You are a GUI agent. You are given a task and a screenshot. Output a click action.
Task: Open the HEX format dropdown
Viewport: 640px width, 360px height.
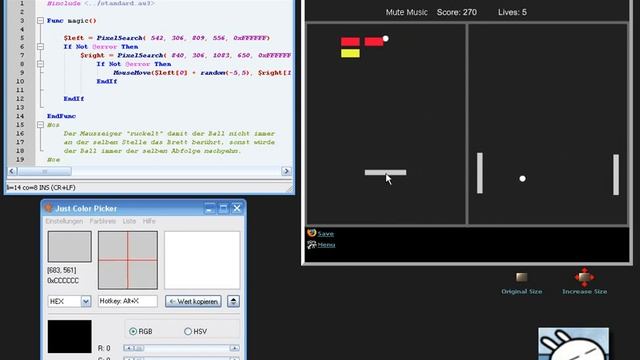[86, 301]
